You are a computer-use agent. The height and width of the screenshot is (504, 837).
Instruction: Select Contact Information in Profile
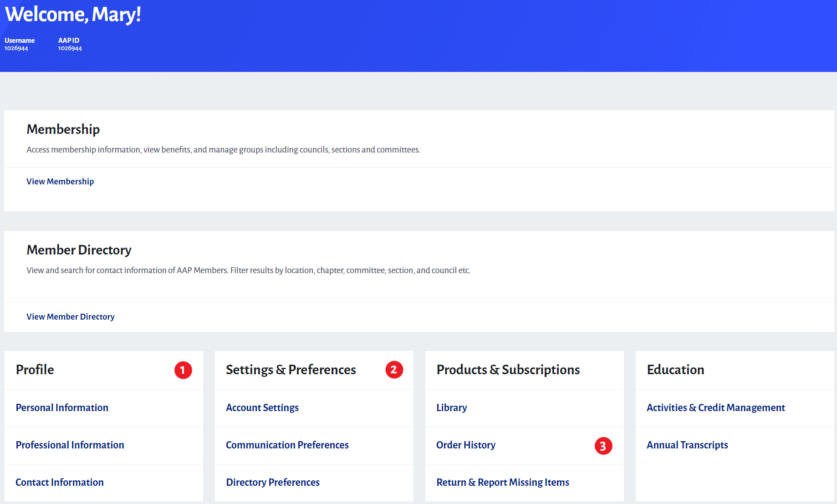tap(60, 482)
